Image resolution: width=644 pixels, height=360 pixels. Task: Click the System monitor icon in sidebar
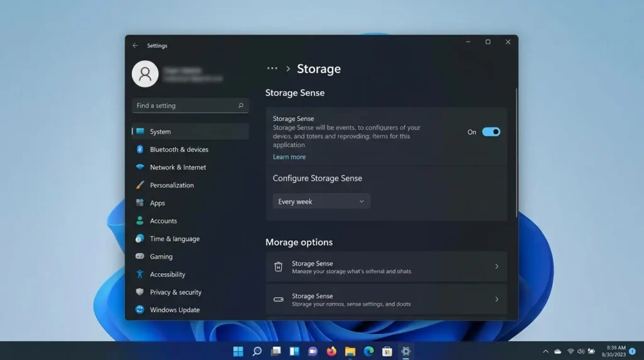(x=140, y=132)
